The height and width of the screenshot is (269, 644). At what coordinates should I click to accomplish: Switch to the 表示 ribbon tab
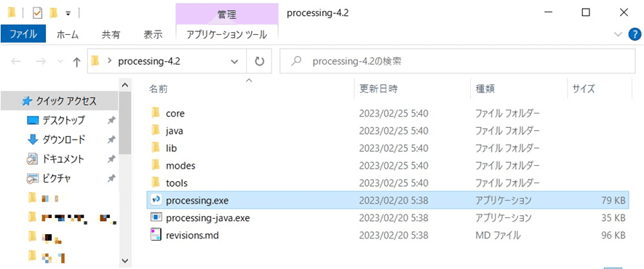[153, 35]
